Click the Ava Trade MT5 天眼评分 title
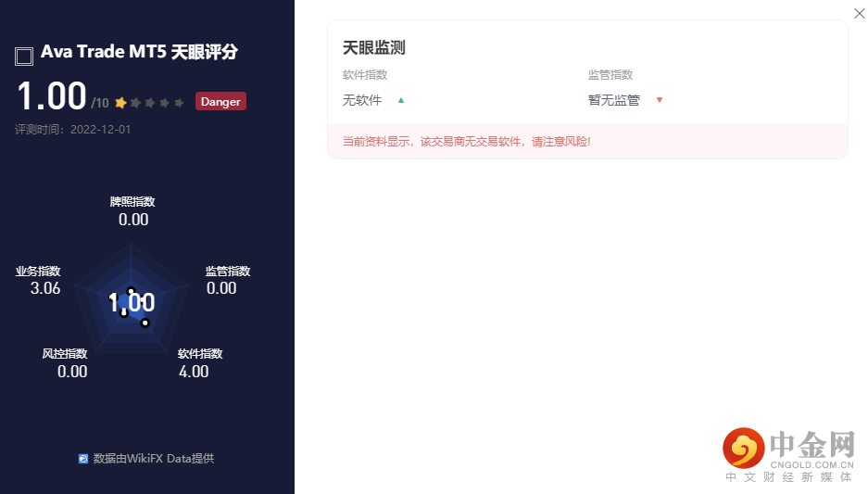The image size is (868, 494). click(x=139, y=52)
